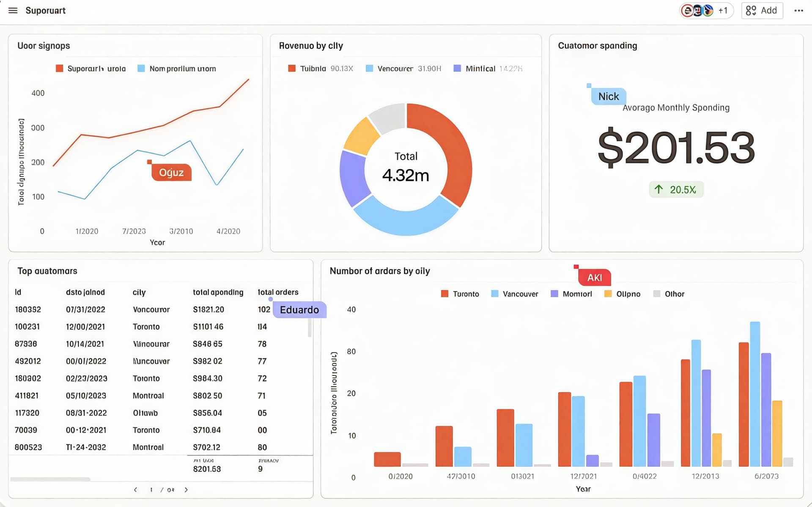Click the Tuibnla red legend swatch
Screen dimensions: 812x507
292,69
